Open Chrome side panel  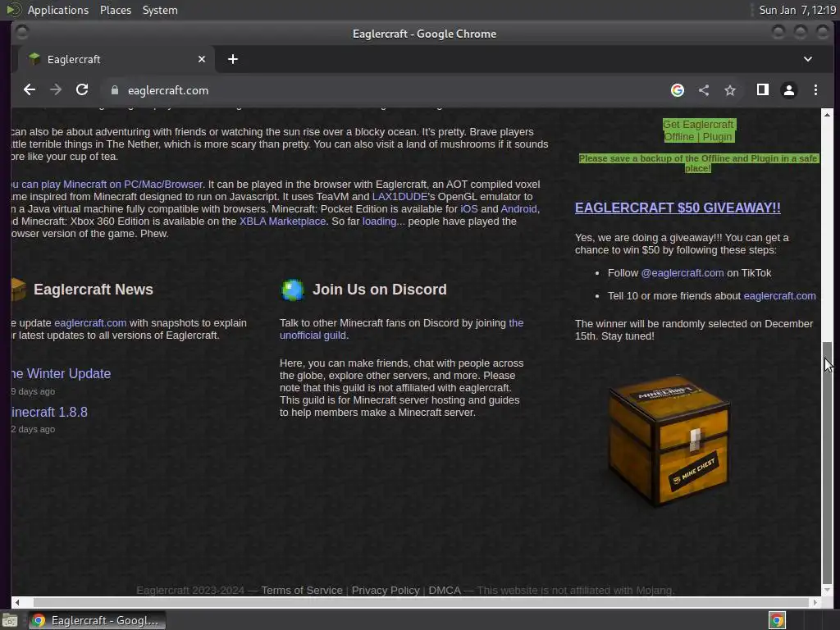(762, 90)
